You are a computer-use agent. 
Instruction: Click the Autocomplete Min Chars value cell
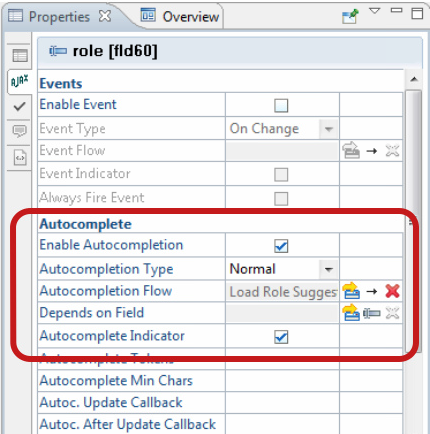point(282,381)
